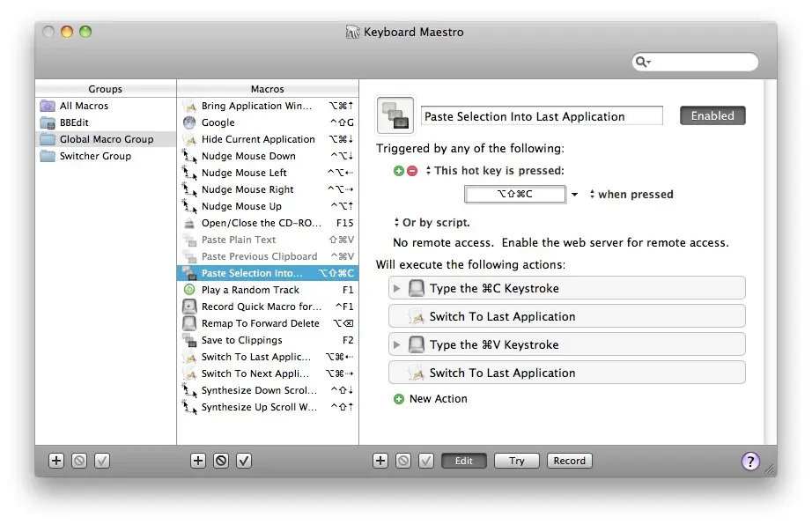Select the Nudge Mouse Up macro
Image resolution: width=812 pixels, height=525 pixels.
[x=268, y=206]
